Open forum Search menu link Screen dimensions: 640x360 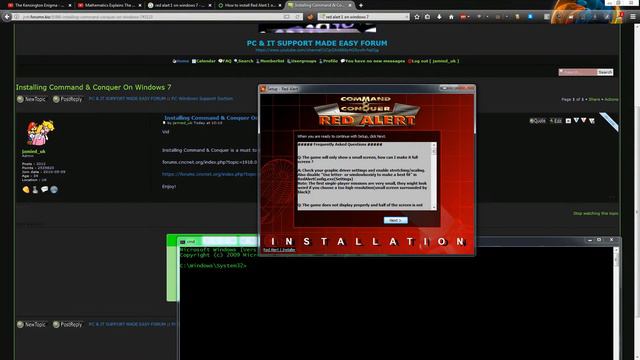click(x=244, y=61)
